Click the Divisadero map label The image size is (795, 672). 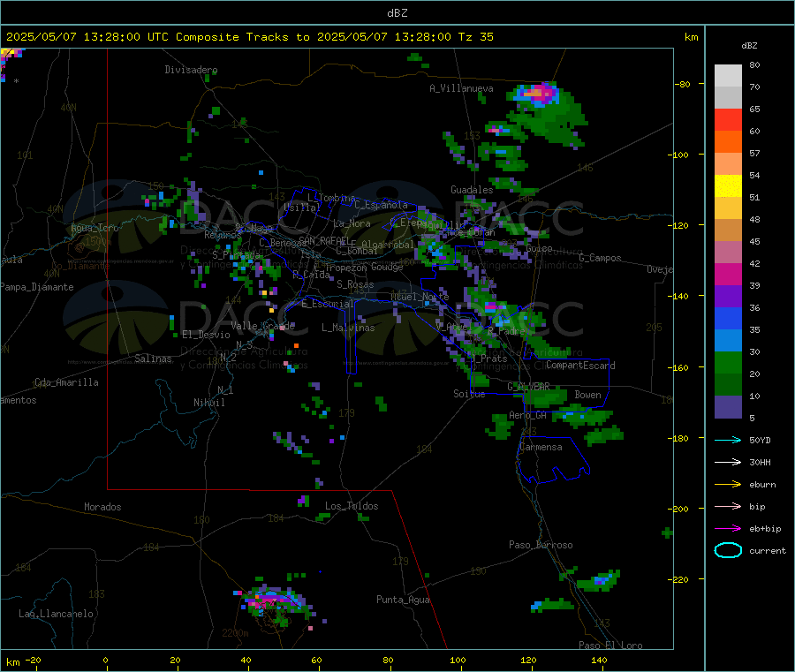[191, 70]
